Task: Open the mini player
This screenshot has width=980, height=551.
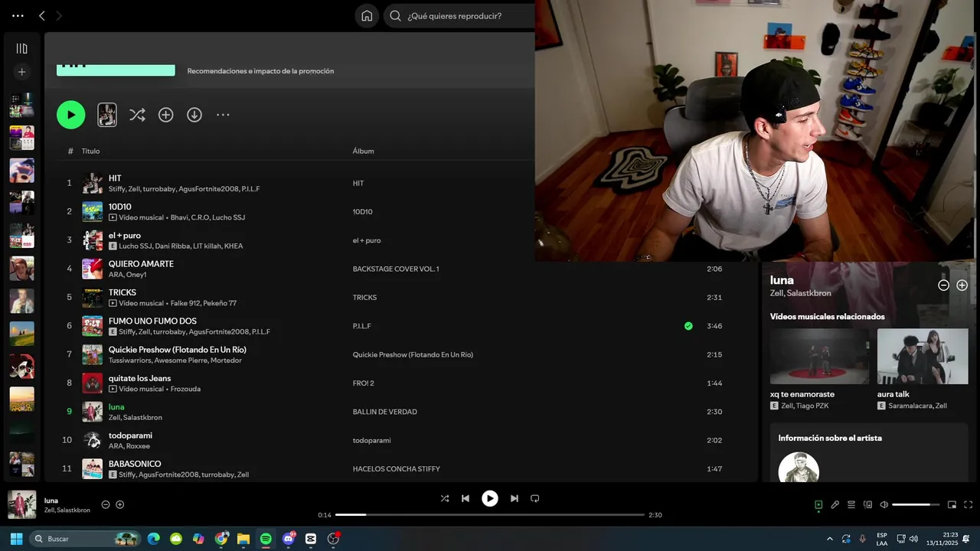Action: click(952, 504)
